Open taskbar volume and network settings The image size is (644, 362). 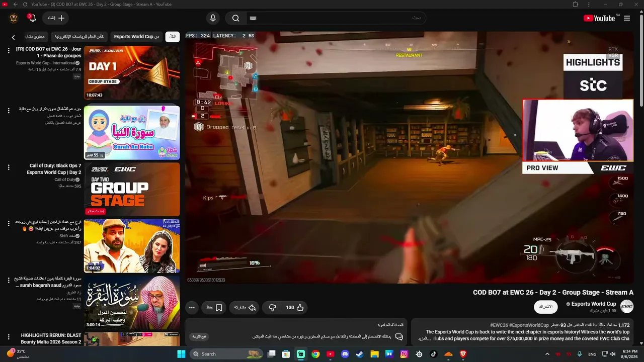609,354
